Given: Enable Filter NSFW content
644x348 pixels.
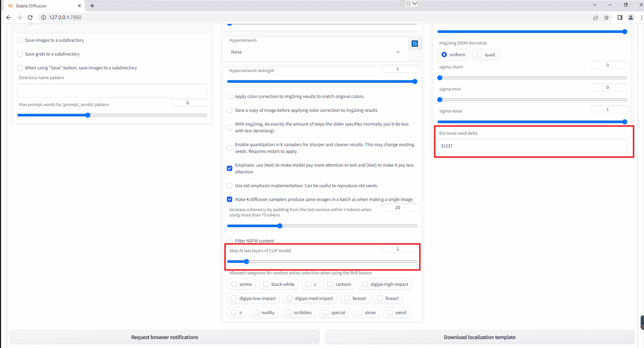Looking at the screenshot, I should (x=230, y=241).
